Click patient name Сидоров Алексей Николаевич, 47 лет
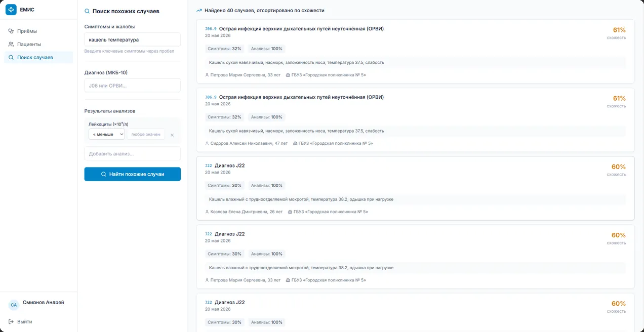Image resolution: width=644 pixels, height=332 pixels. pyautogui.click(x=249, y=143)
